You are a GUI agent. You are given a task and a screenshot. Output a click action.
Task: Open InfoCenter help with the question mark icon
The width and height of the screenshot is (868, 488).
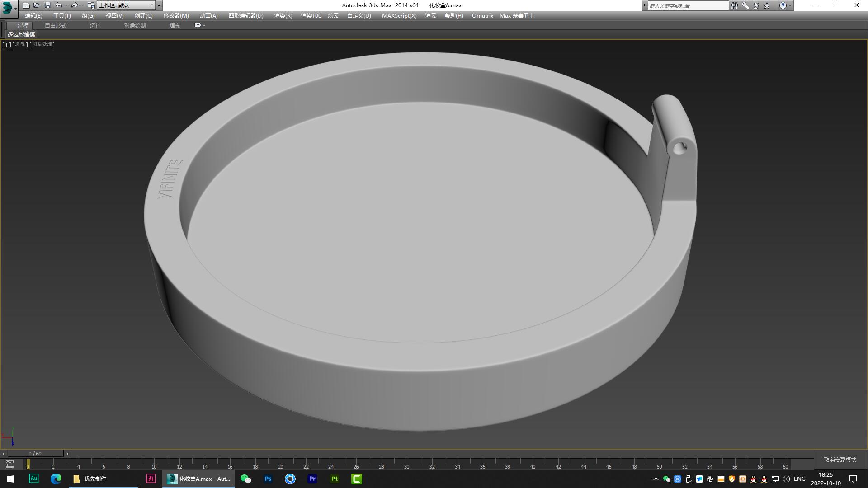pos(783,5)
